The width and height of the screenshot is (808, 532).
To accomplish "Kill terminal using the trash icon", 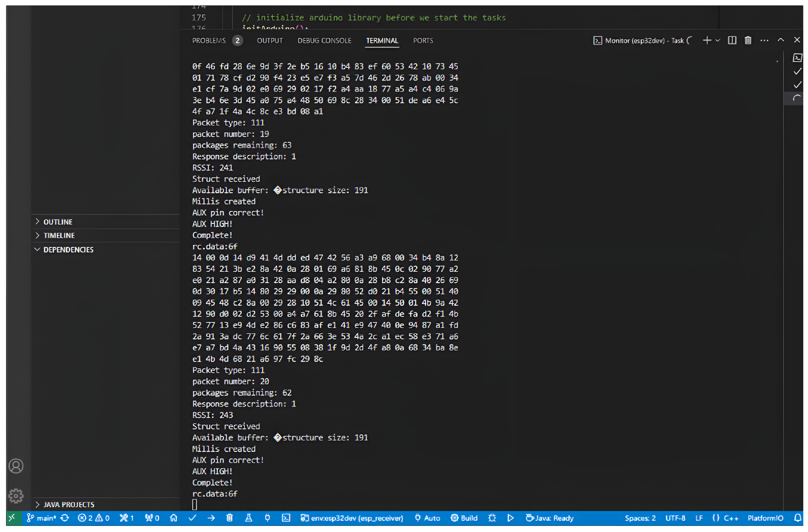I will (748, 41).
